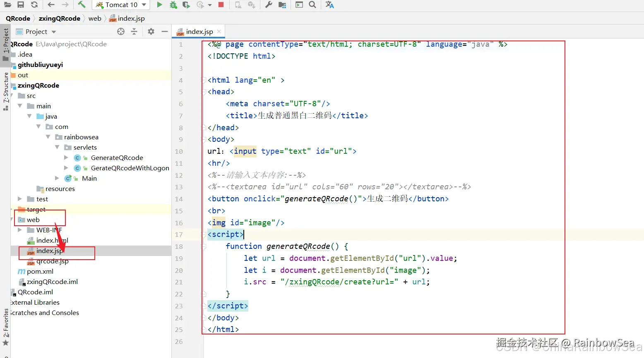Expand the Main class node

57,178
